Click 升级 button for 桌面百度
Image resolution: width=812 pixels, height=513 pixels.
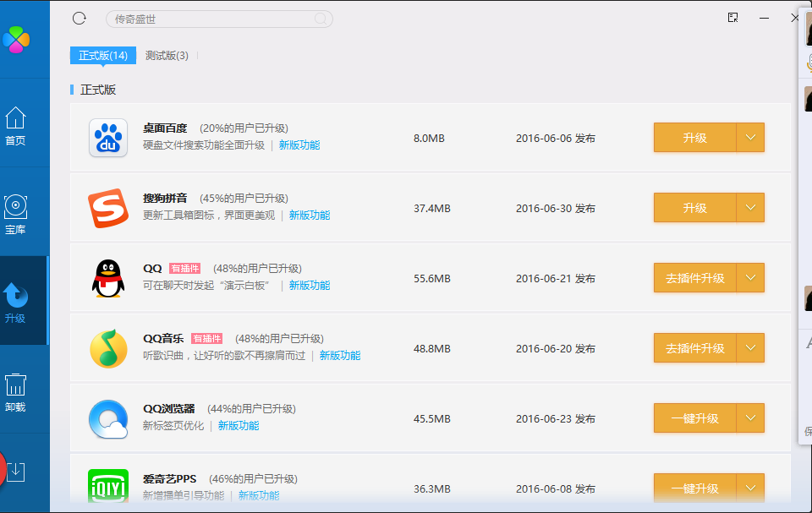click(695, 138)
